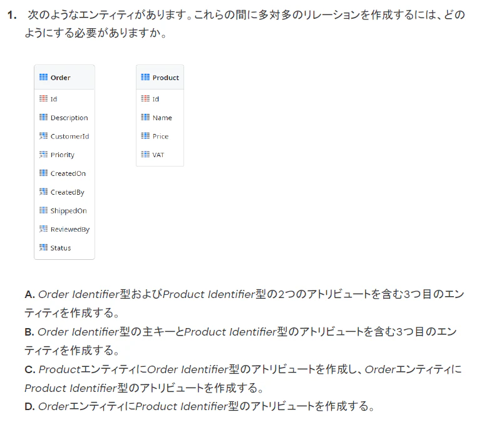Select the Status attribute text

tap(61, 248)
